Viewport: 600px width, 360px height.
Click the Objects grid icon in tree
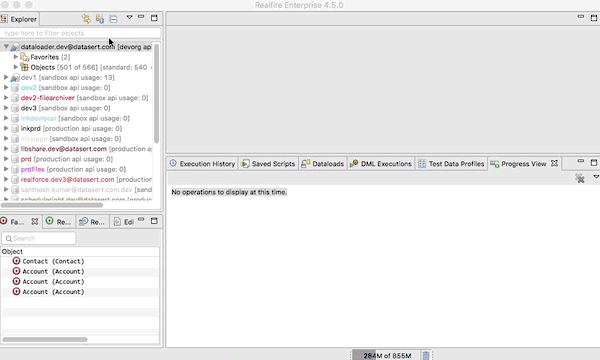(x=24, y=67)
